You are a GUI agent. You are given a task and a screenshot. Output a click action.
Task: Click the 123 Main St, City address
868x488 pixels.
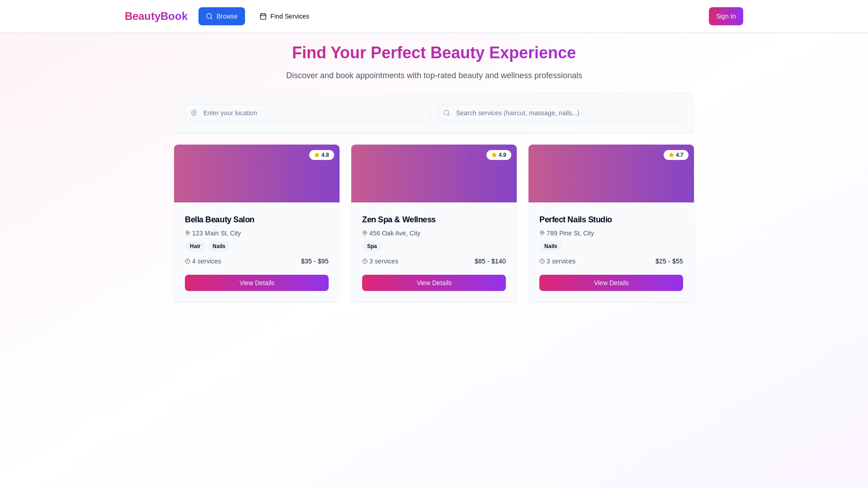pyautogui.click(x=217, y=233)
